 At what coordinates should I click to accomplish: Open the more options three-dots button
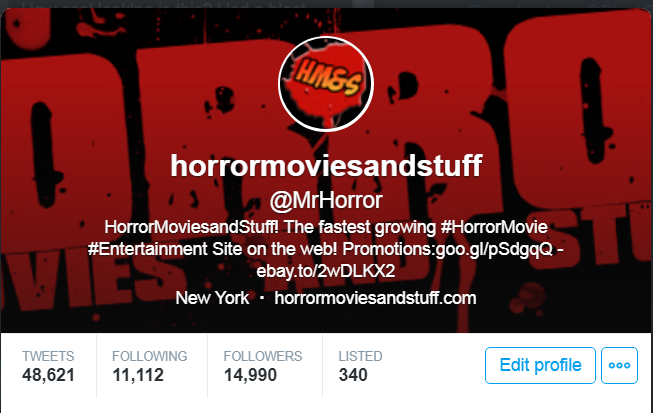[619, 365]
